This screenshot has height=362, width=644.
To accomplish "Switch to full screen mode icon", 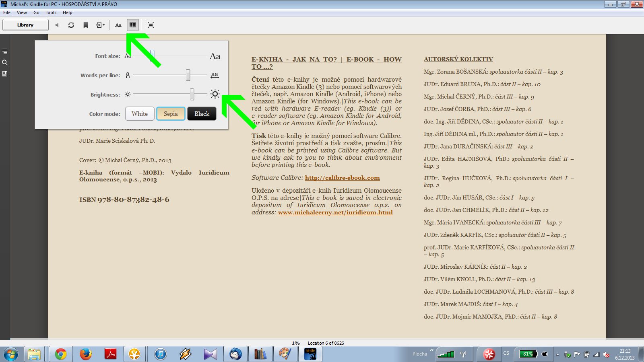I will click(151, 25).
